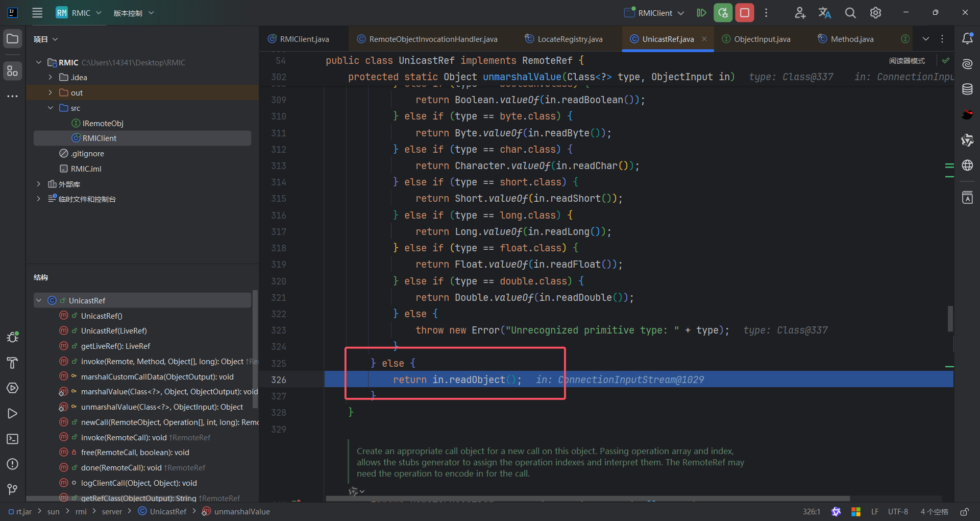Click the editor vertical scrollbar thumb
This screenshot has width=980, height=521.
[950, 318]
